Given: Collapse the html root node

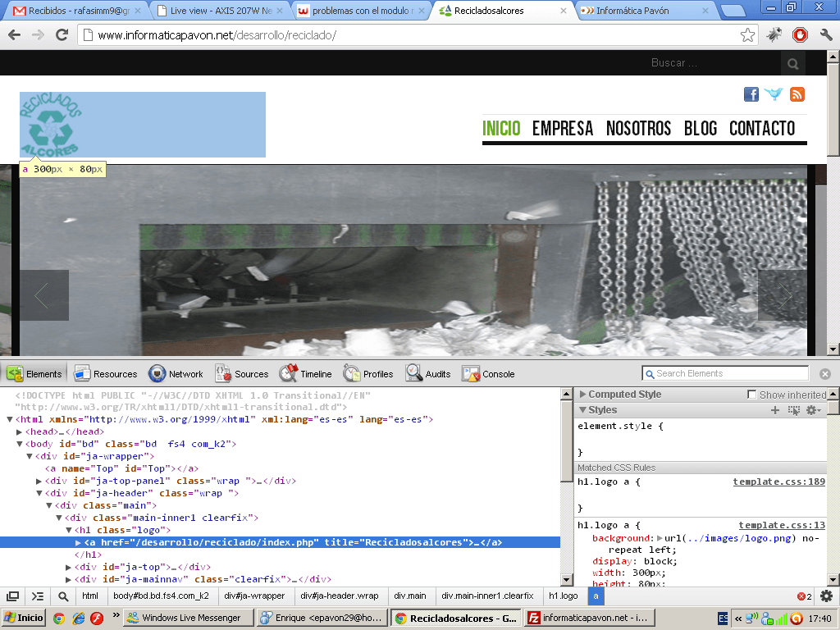Looking at the screenshot, I should click(10, 419).
